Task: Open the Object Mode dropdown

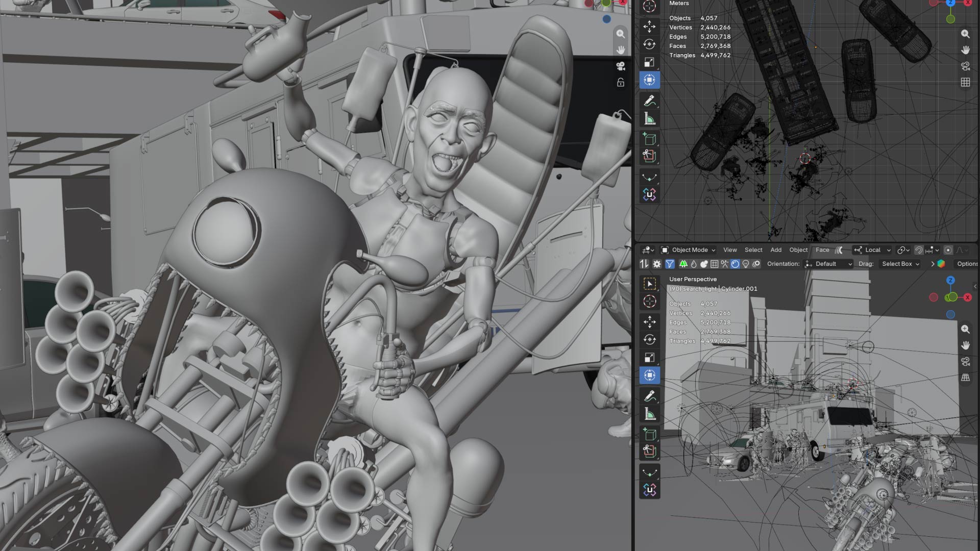Action: point(689,250)
